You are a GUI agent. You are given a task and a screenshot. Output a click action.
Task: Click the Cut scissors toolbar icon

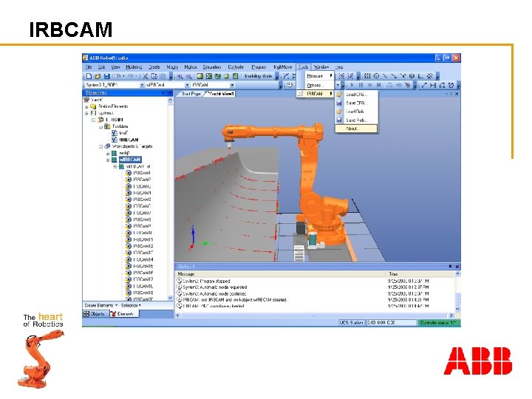146,76
